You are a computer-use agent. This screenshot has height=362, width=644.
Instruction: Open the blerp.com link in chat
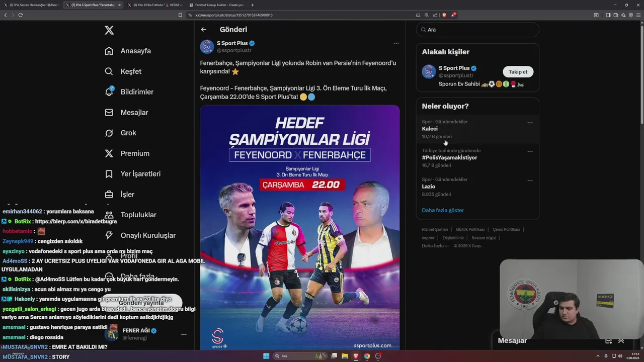click(75, 221)
